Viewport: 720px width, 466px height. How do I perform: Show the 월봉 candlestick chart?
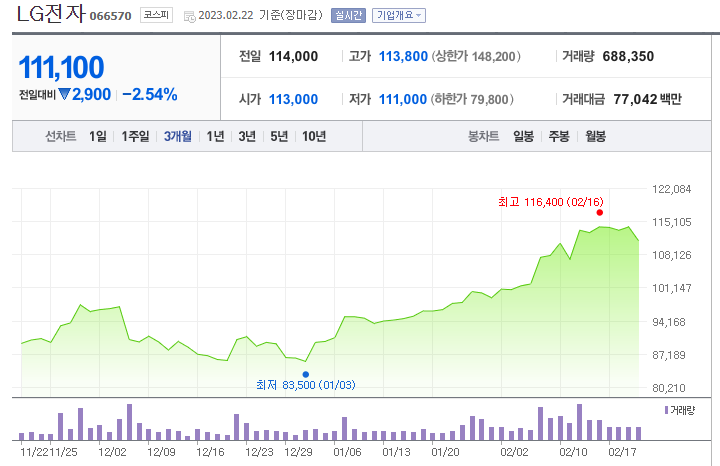pos(596,136)
